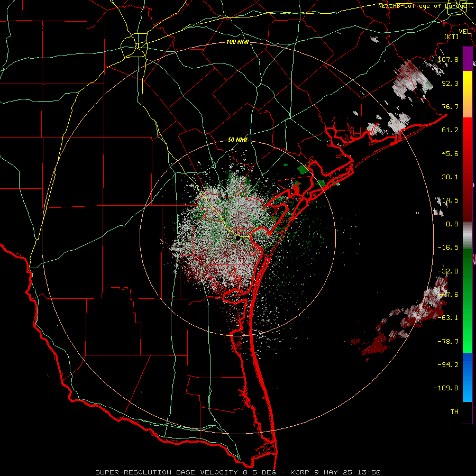Image resolution: width=476 pixels, height=476 pixels.
Task: Click the 30.1 legend value
Action: point(450,177)
